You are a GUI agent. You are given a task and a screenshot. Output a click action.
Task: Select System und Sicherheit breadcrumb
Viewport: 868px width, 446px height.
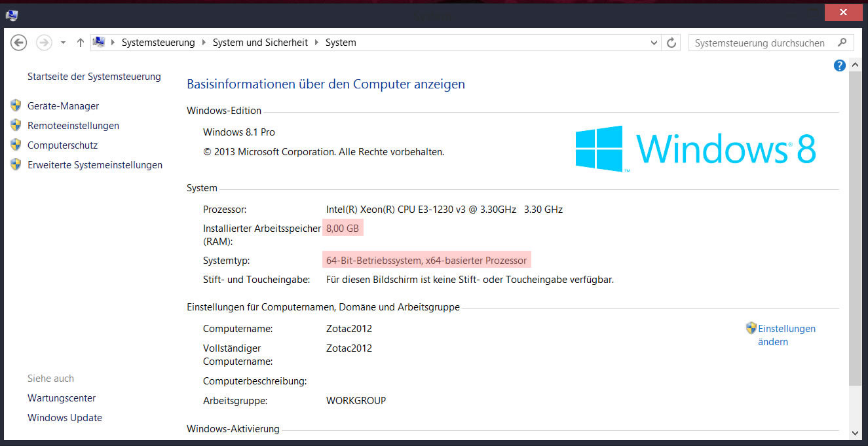[x=260, y=43]
